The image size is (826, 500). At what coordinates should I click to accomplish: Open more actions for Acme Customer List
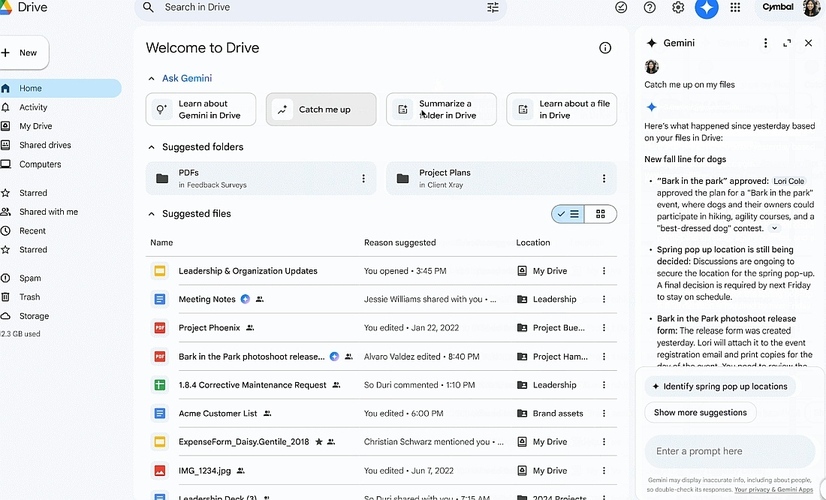pos(604,414)
